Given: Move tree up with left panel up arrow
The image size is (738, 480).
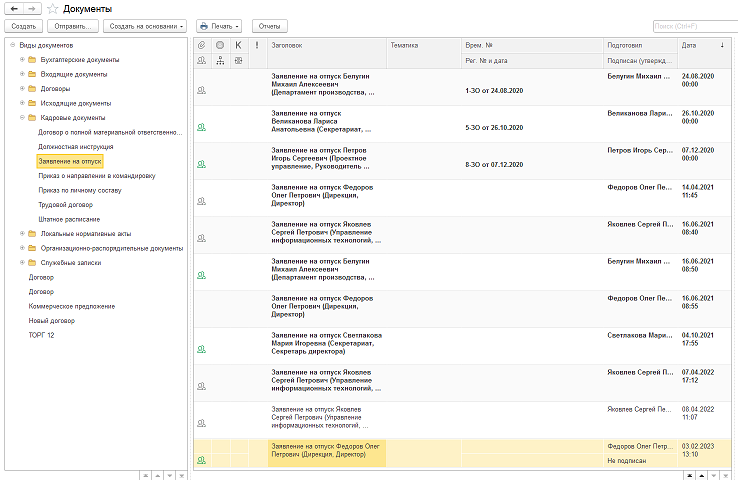Looking at the screenshot, I should pos(158,476).
